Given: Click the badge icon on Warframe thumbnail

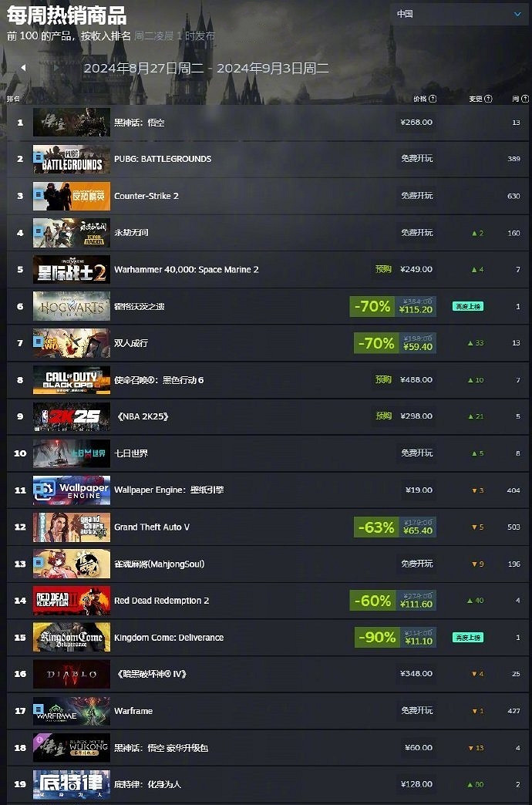Looking at the screenshot, I should [x=39, y=708].
